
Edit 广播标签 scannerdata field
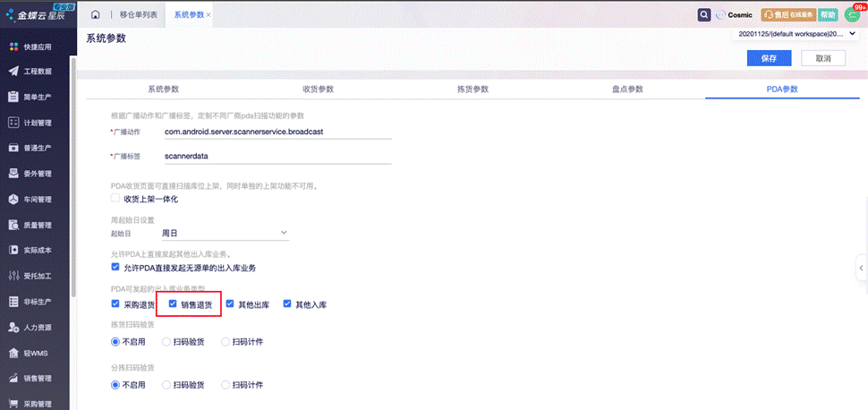coord(278,157)
